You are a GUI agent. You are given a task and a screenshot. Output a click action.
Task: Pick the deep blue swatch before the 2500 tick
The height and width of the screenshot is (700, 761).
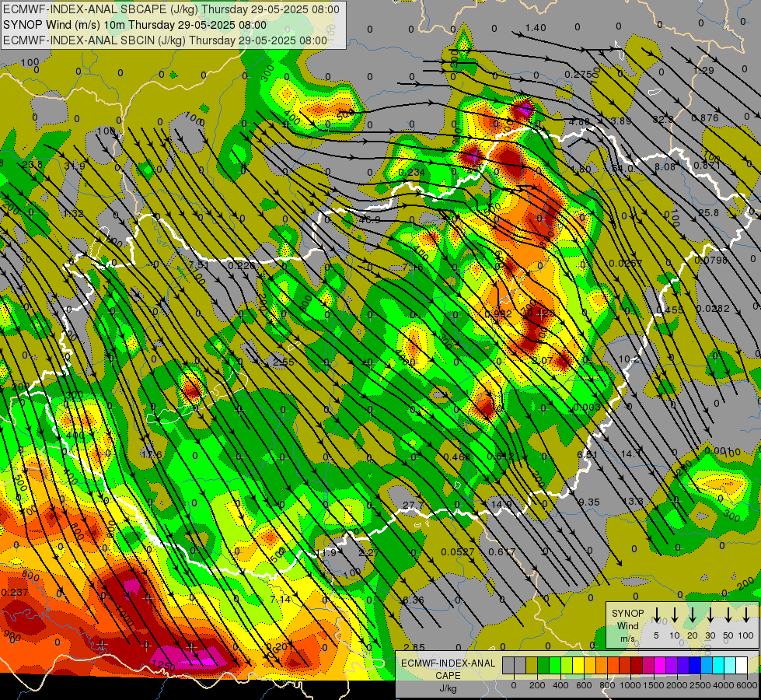[694, 665]
